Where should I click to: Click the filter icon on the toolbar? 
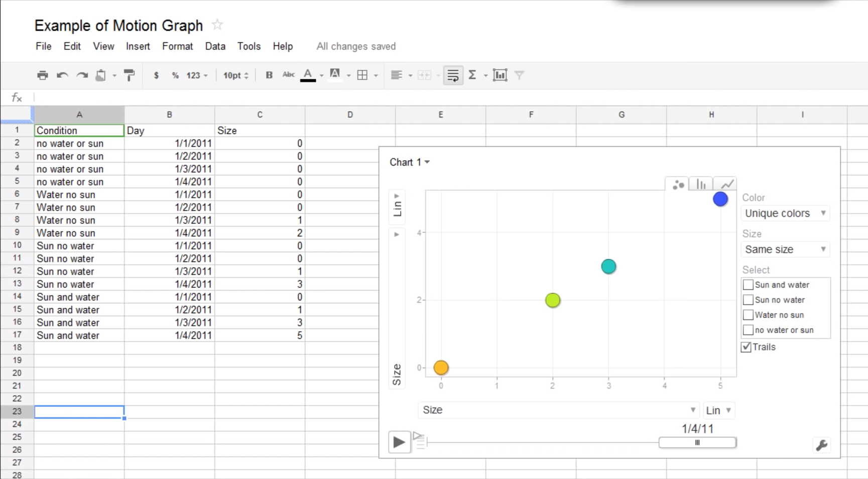coord(520,75)
